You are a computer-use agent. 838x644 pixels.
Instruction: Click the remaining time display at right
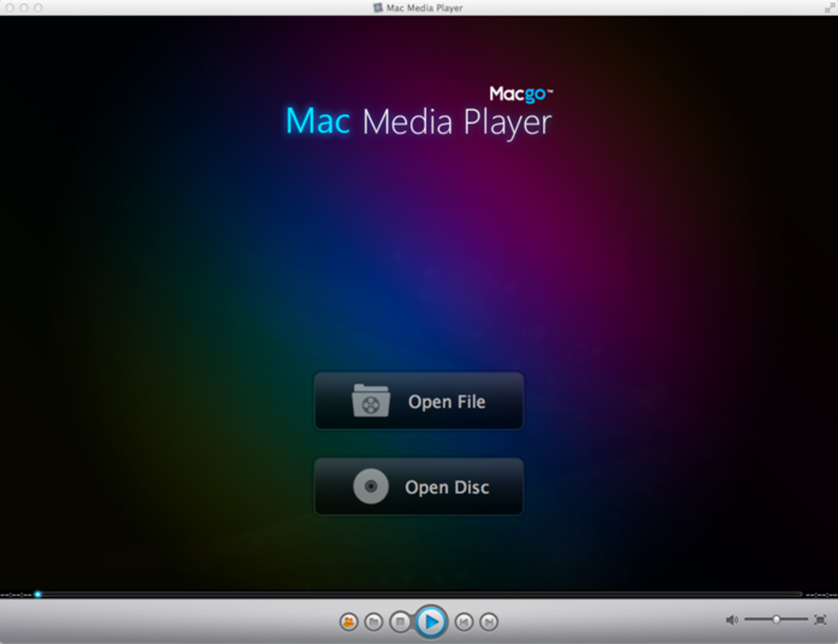pos(822,595)
